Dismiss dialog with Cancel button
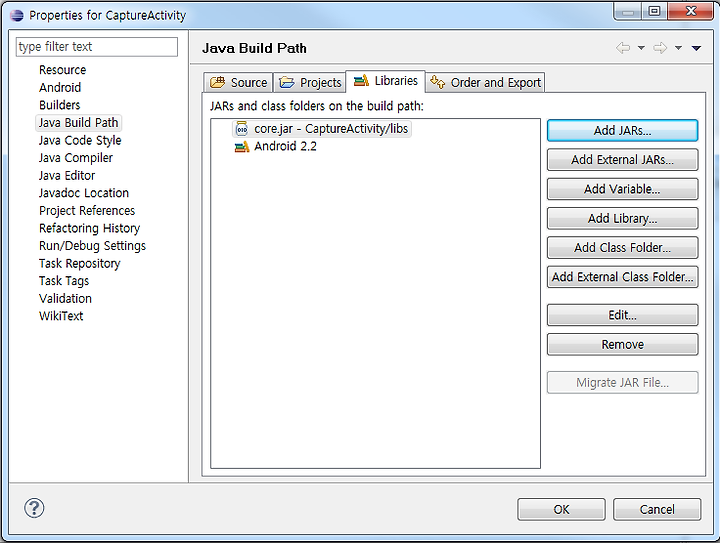The width and height of the screenshot is (720, 543). coord(657,509)
